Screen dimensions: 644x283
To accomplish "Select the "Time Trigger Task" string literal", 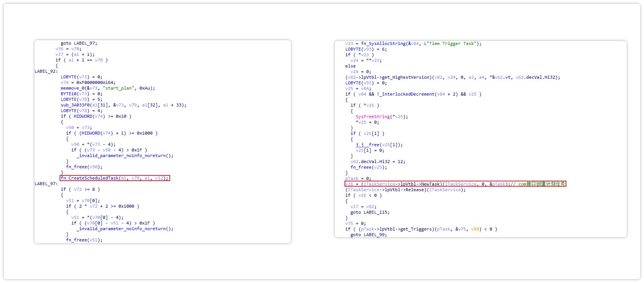I will click(452, 43).
